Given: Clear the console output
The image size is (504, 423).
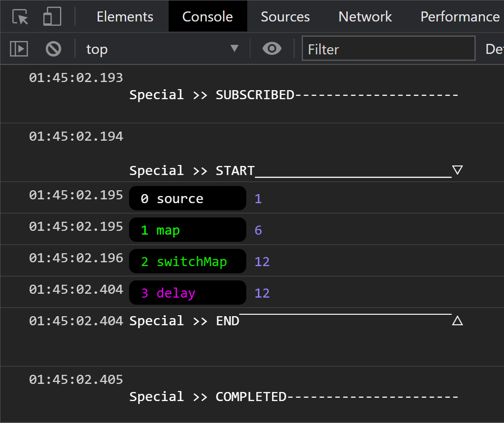Looking at the screenshot, I should [x=53, y=49].
